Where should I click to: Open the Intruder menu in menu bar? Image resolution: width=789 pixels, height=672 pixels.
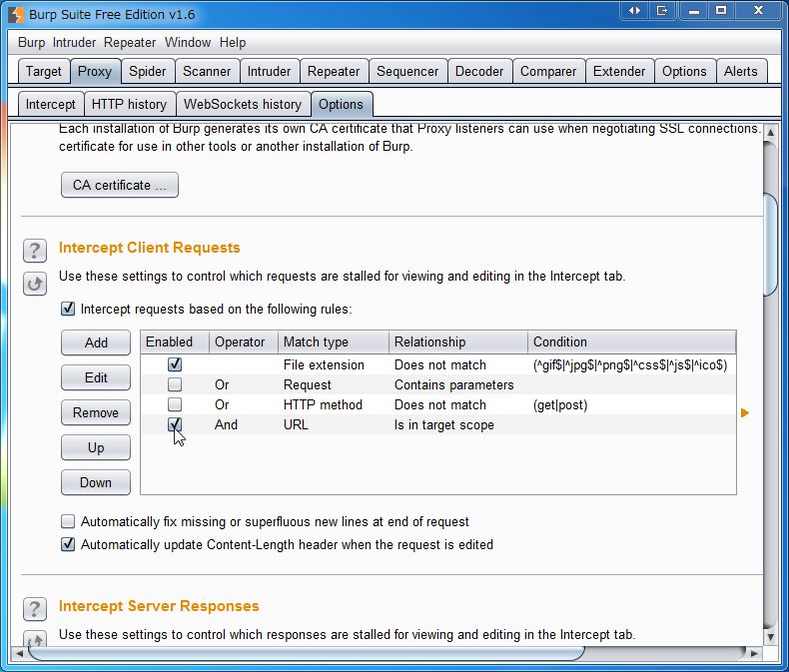tap(74, 42)
